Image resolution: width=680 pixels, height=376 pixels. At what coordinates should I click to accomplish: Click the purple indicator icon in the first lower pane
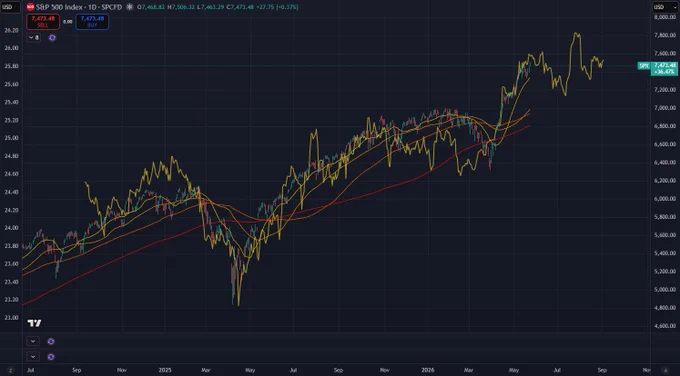[51, 341]
